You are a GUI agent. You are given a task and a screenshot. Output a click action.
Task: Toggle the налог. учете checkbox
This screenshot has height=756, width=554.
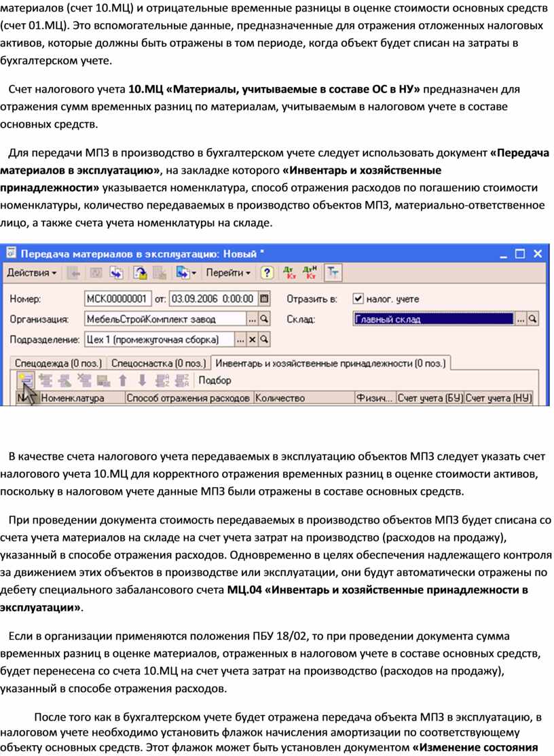tap(358, 299)
